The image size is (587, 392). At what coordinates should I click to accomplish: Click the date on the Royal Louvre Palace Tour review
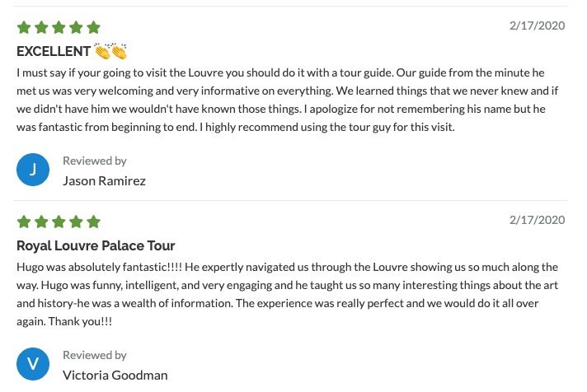[x=537, y=220]
